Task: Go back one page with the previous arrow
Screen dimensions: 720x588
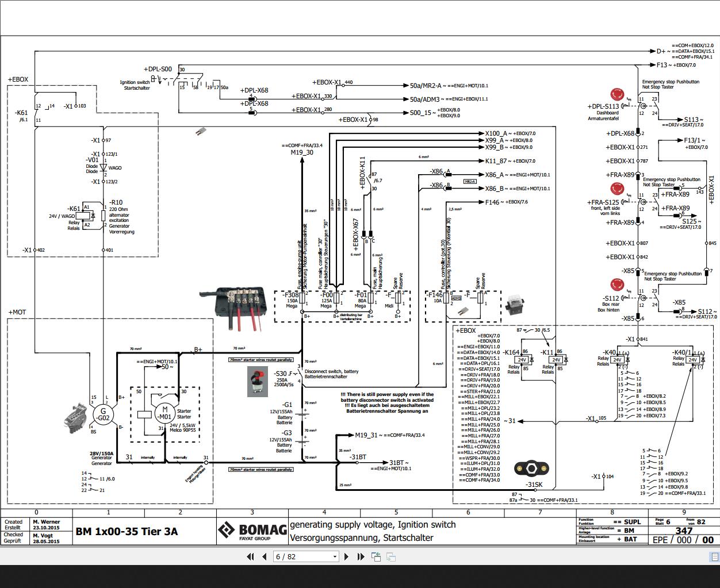Action: [x=263, y=556]
